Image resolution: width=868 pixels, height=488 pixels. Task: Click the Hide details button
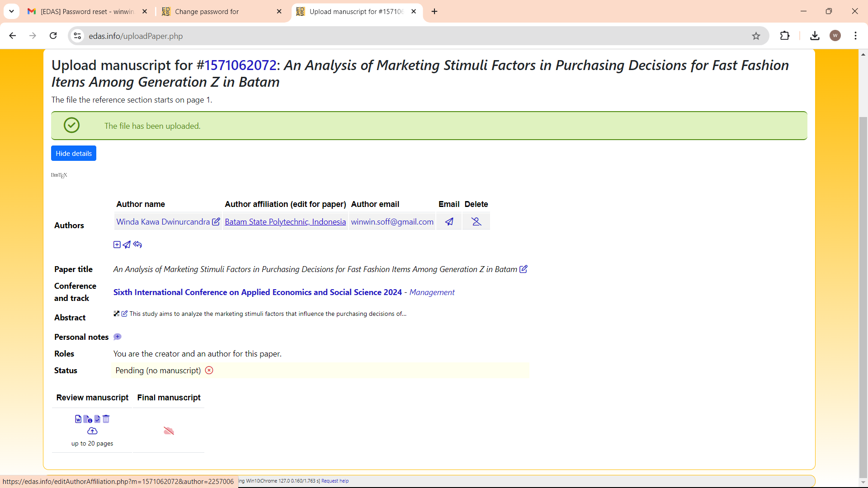click(74, 154)
